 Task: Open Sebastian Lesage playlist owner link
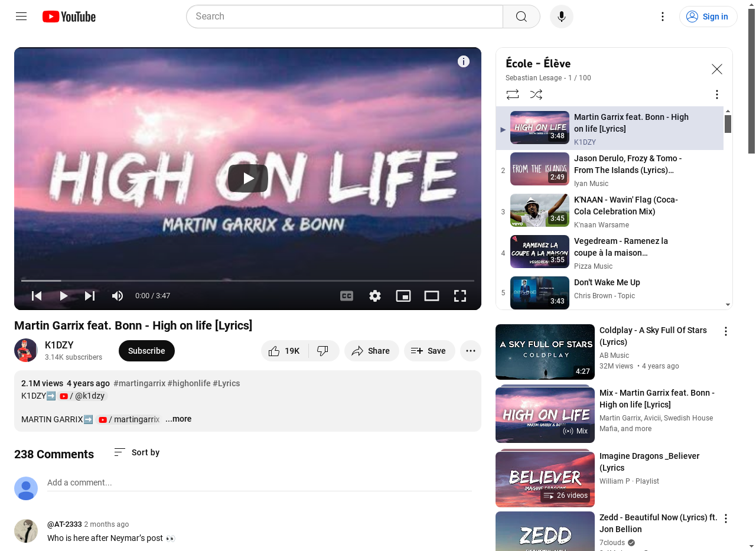(x=533, y=78)
